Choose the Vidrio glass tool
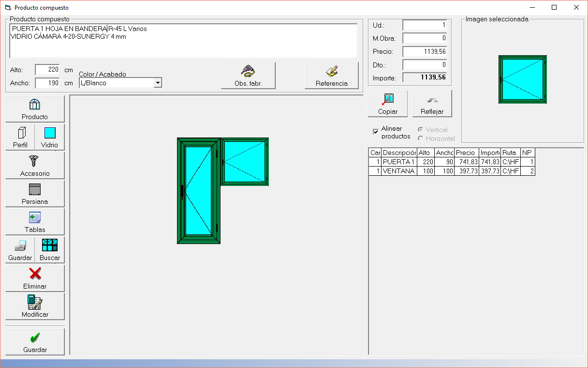This screenshot has width=588, height=368. pyautogui.click(x=50, y=137)
